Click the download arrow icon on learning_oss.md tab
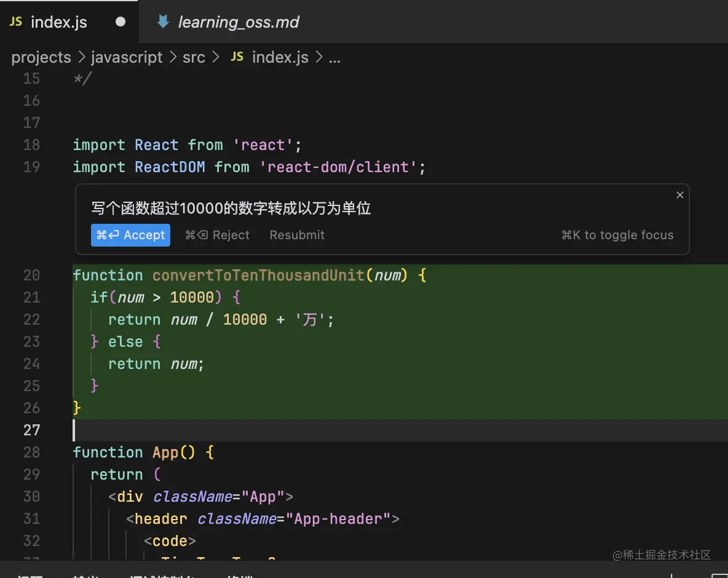The height and width of the screenshot is (578, 728). (x=162, y=22)
